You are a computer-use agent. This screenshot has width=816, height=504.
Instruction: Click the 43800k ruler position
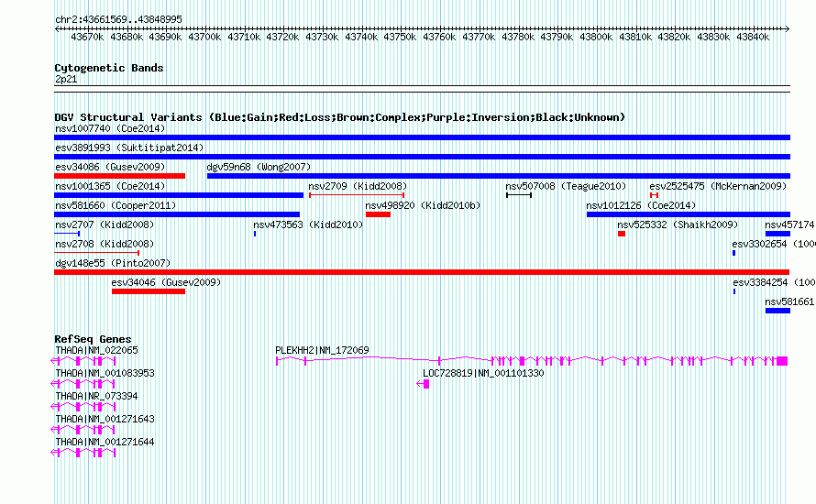596,37
